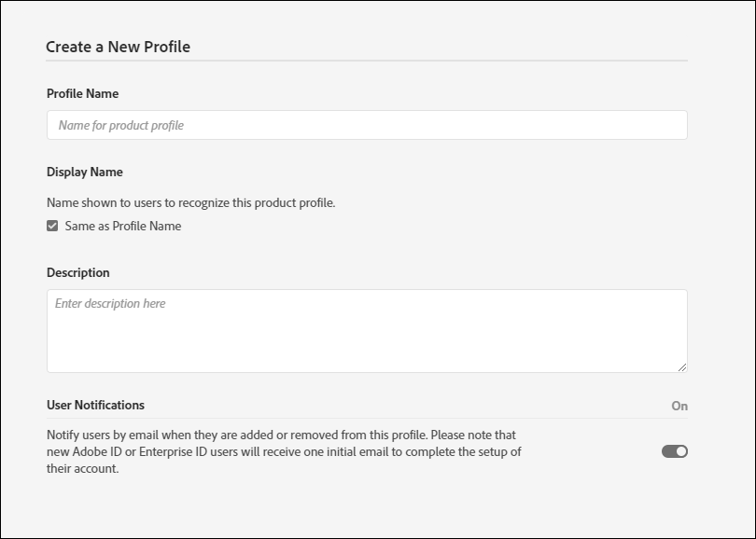Click the "Display Name" section label
This screenshot has height=539, width=756.
coord(84,172)
